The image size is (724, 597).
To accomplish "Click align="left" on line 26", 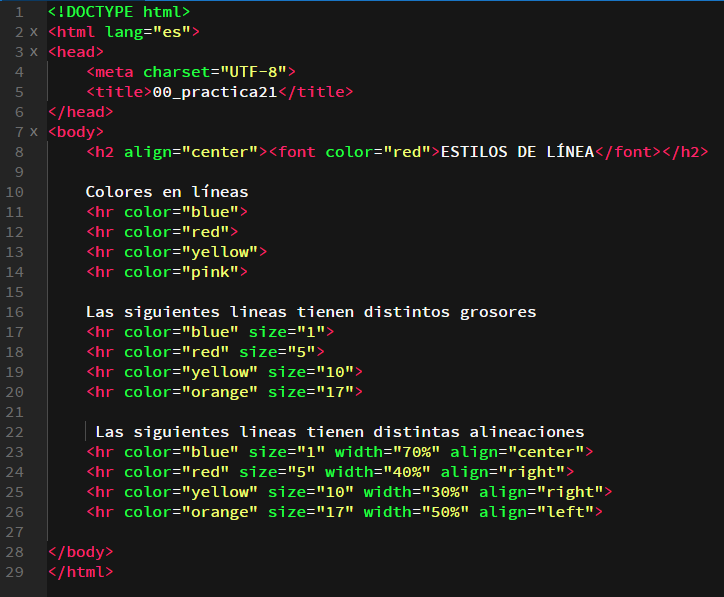I will (x=536, y=512).
